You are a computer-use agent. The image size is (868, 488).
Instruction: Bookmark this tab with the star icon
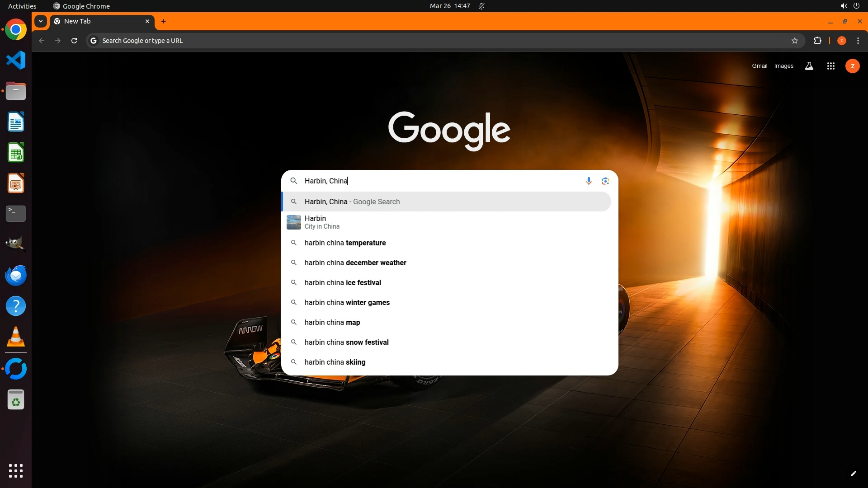(x=795, y=41)
